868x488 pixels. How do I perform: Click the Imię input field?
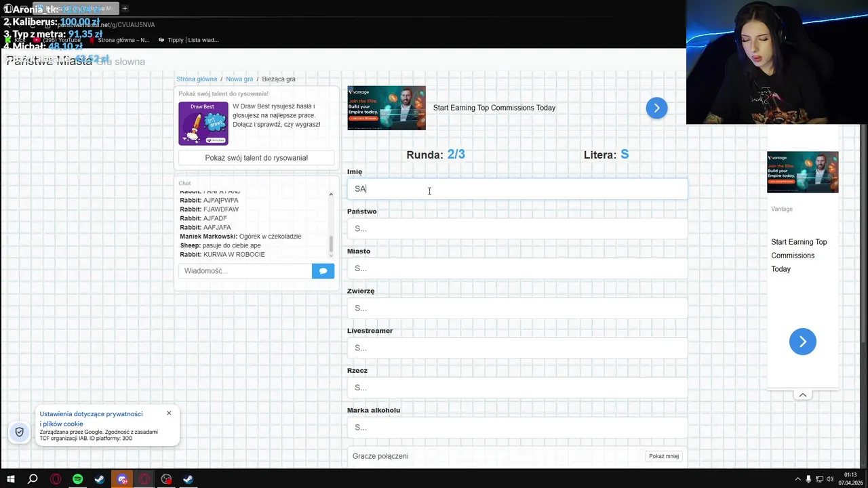pos(517,189)
